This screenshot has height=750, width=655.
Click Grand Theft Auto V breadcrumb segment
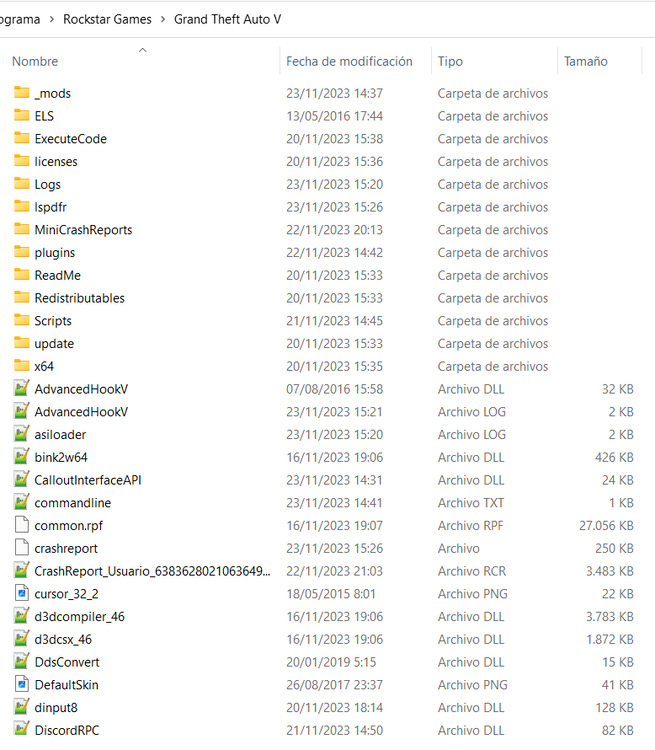pos(227,20)
